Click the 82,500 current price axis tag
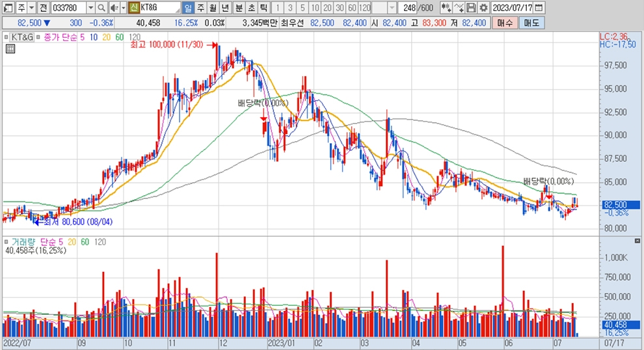Screen dimensions: 644x350 click(621, 204)
